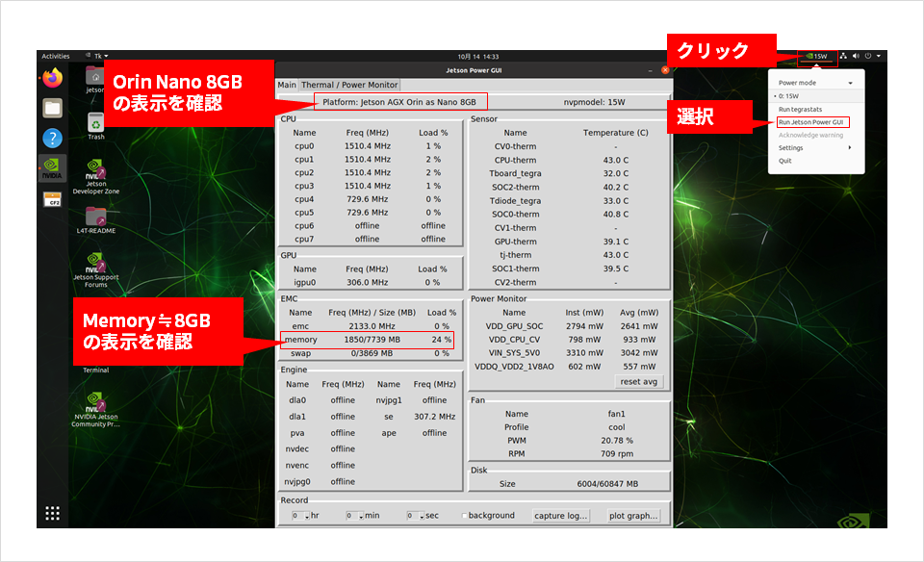Expand the Settings submenu
This screenshot has height=562, width=924.
tap(815, 148)
